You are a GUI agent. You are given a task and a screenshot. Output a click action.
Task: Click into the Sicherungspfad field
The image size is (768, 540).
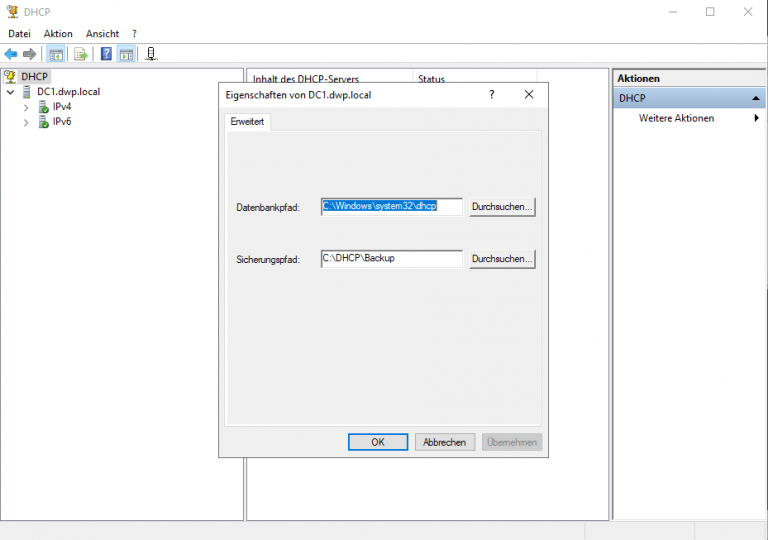point(391,259)
